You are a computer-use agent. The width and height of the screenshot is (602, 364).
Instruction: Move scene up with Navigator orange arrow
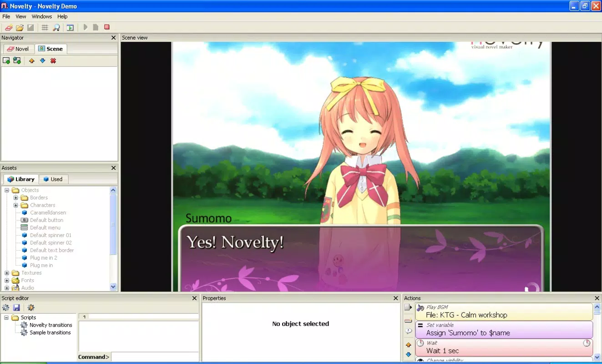point(31,61)
